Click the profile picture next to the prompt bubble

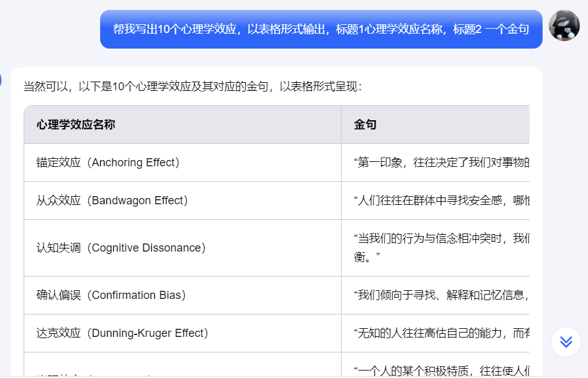point(564,26)
